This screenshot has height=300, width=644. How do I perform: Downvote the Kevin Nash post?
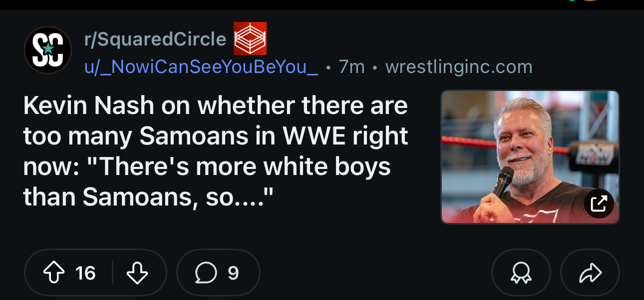tap(137, 273)
